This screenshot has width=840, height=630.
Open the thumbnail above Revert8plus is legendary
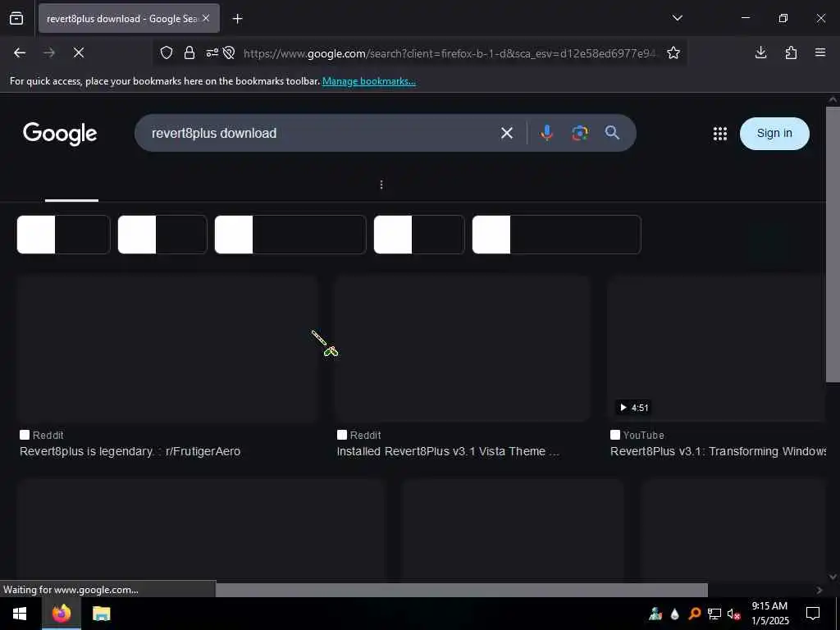tap(167, 349)
